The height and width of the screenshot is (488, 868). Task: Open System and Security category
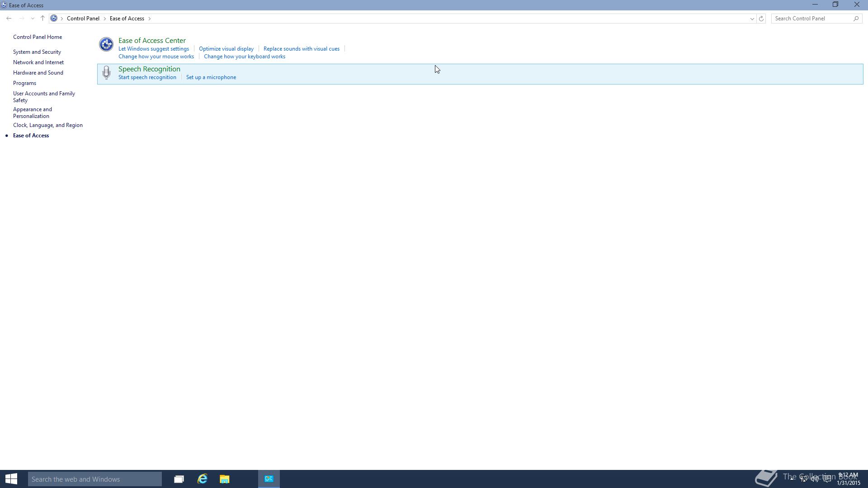tap(37, 52)
